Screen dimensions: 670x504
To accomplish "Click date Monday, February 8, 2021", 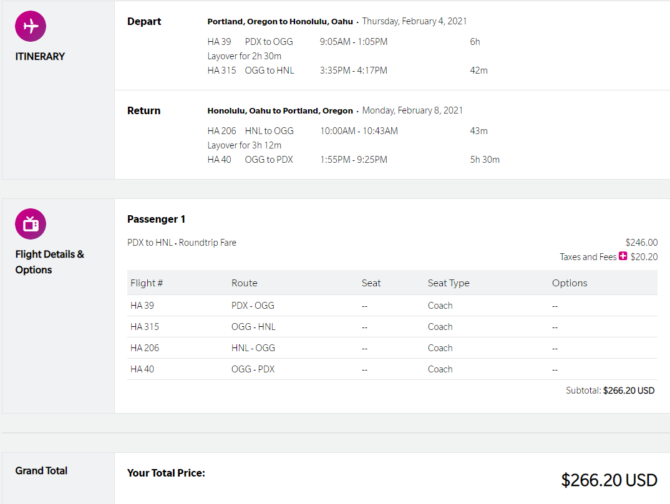I will (412, 111).
